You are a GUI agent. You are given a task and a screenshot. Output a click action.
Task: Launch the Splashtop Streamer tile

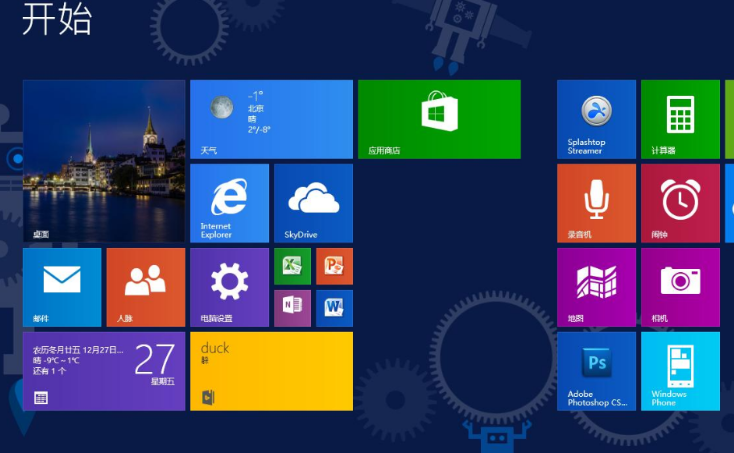[x=596, y=119]
